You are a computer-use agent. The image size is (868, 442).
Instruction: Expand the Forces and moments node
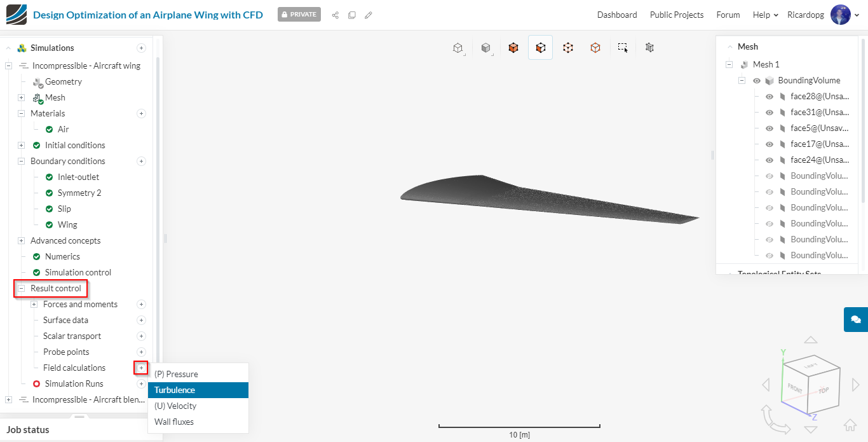34,304
